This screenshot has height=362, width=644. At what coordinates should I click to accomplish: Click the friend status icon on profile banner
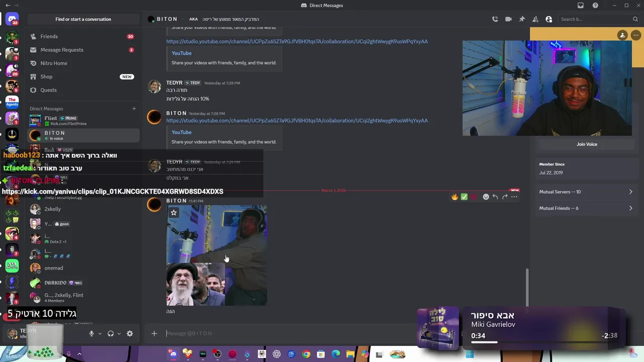pyautogui.click(x=622, y=35)
